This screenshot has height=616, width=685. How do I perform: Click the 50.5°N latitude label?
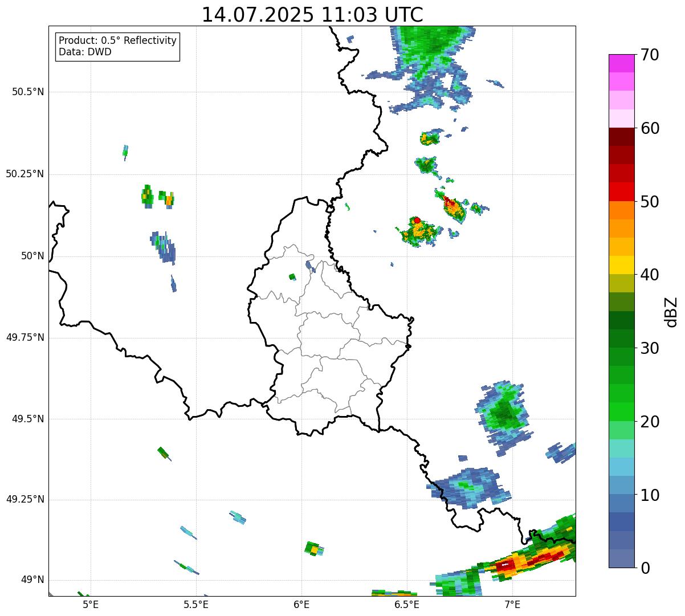coord(28,92)
